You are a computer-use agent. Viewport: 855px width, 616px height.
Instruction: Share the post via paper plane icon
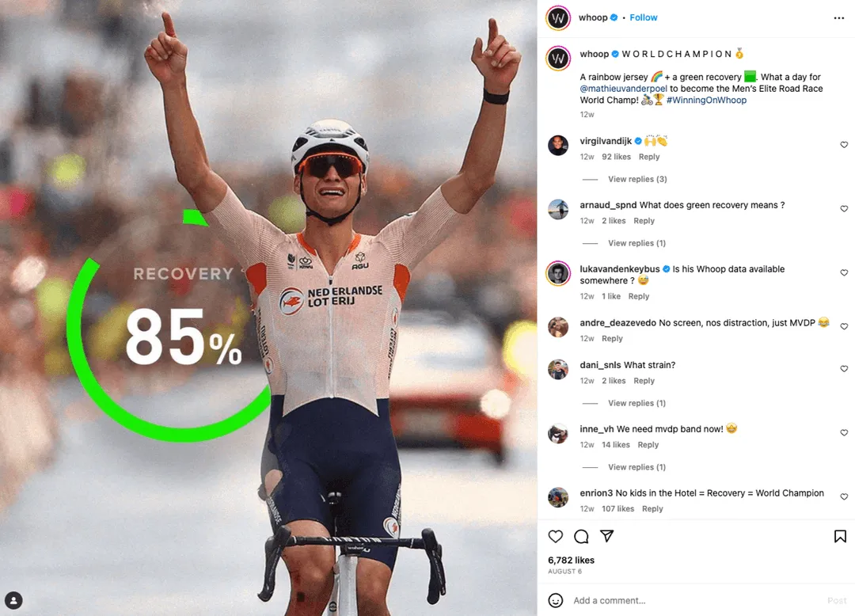607,536
